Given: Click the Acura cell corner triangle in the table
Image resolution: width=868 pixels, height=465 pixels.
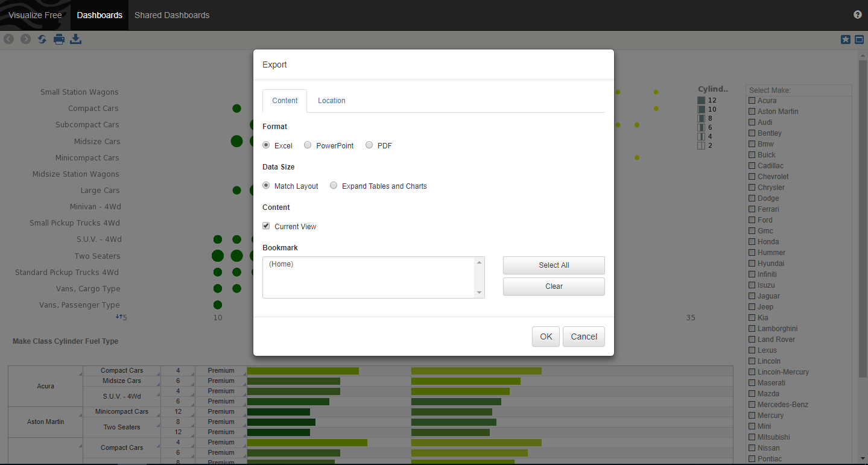Looking at the screenshot, I should coord(80,375).
